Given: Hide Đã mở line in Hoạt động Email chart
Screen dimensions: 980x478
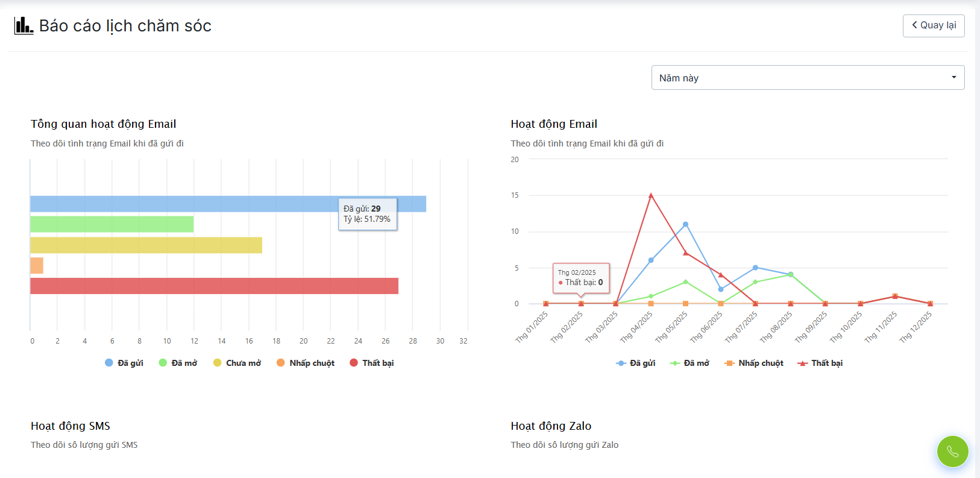Looking at the screenshot, I should tap(689, 363).
